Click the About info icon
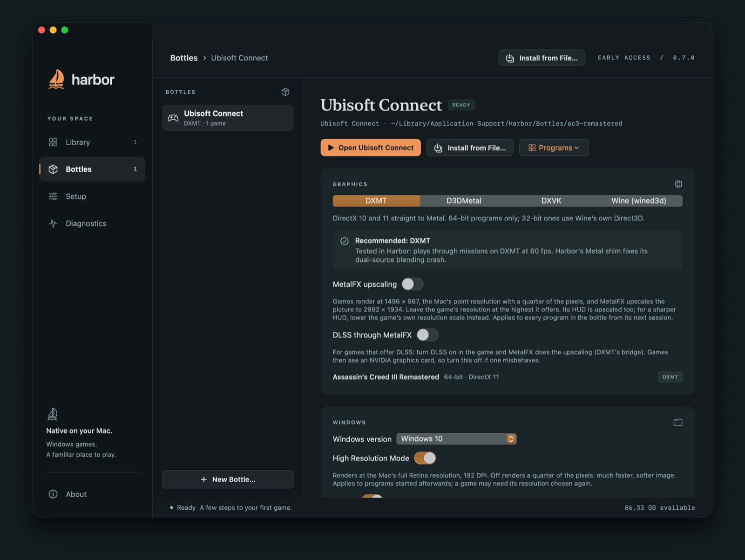The width and height of the screenshot is (745, 560). pyautogui.click(x=53, y=494)
